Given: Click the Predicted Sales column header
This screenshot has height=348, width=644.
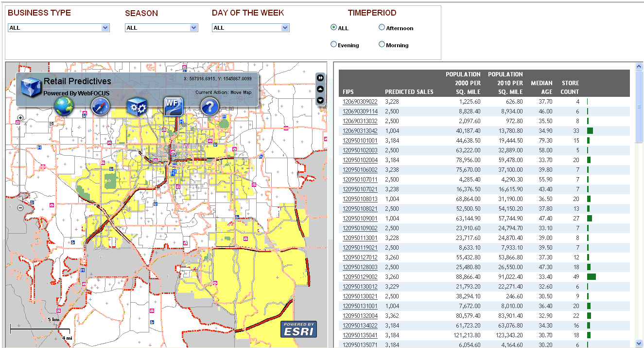Looking at the screenshot, I should click(x=409, y=92).
